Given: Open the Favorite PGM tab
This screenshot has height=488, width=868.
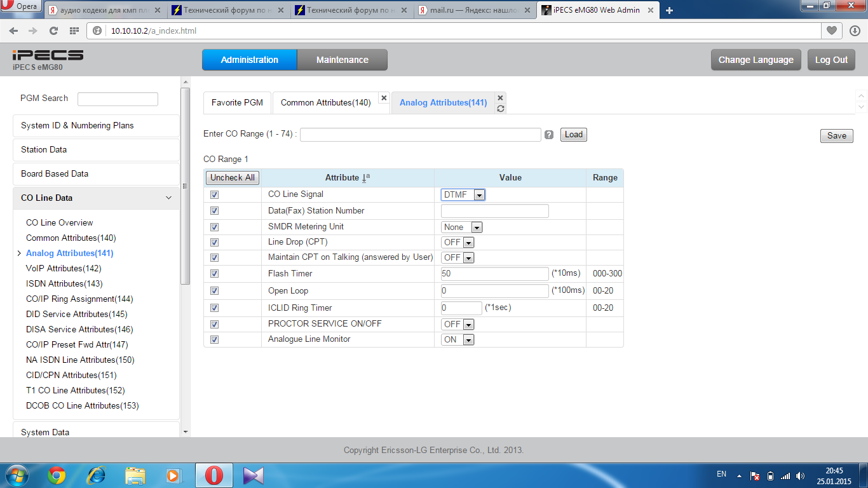Looking at the screenshot, I should click(237, 102).
